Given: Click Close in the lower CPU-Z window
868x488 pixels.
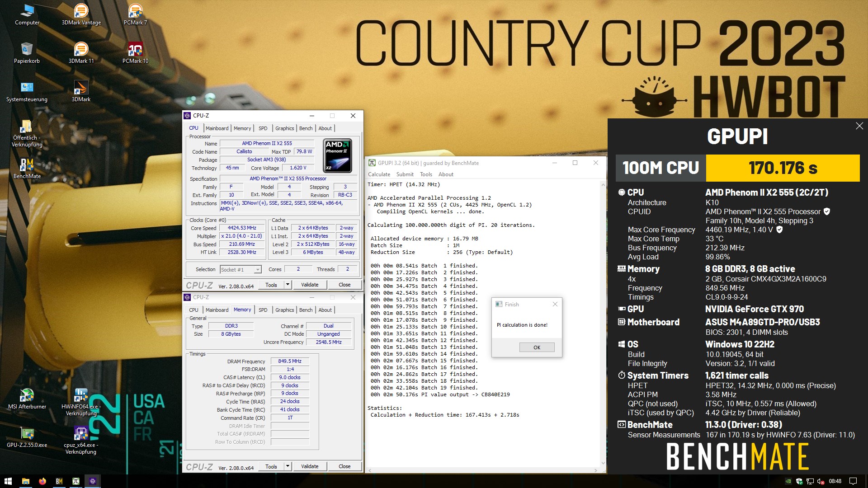Looking at the screenshot, I should [344, 466].
